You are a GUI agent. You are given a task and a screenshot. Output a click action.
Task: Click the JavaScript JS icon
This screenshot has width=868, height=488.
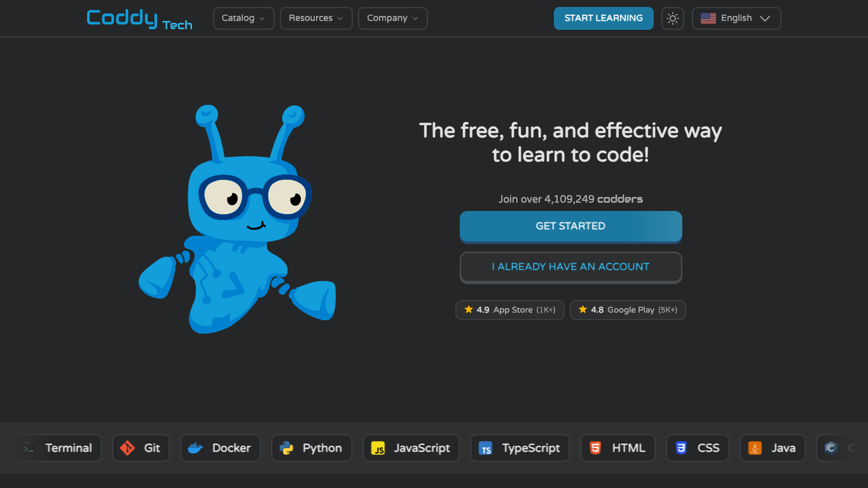[x=378, y=449]
